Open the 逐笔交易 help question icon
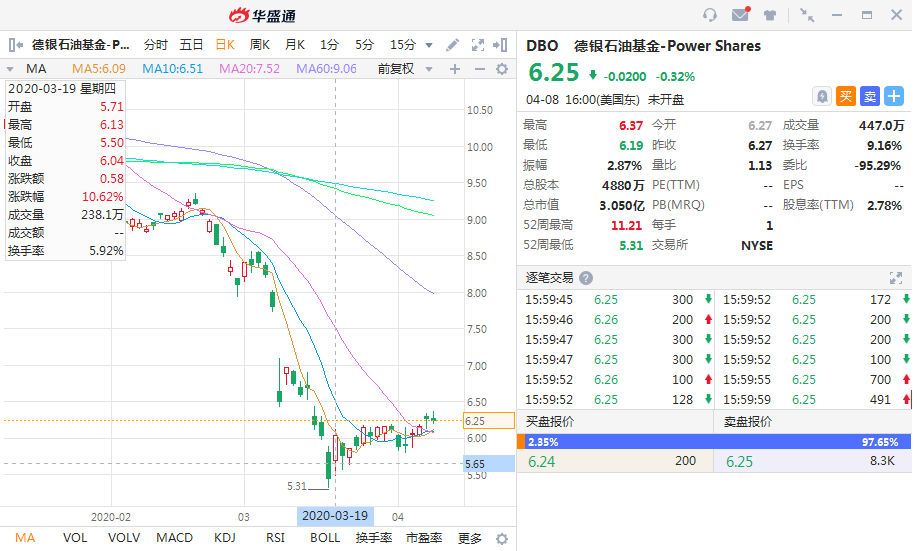 (x=585, y=278)
